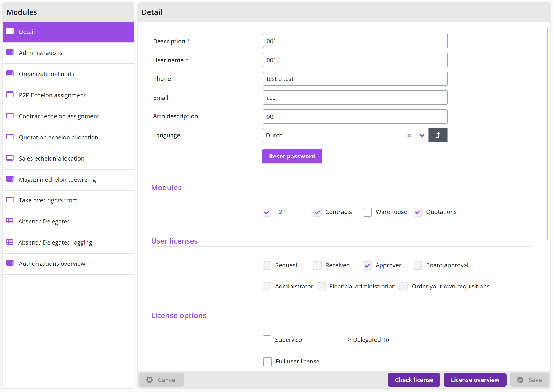Enable the Warehouse module checkbox
553x392 pixels.
pos(367,212)
